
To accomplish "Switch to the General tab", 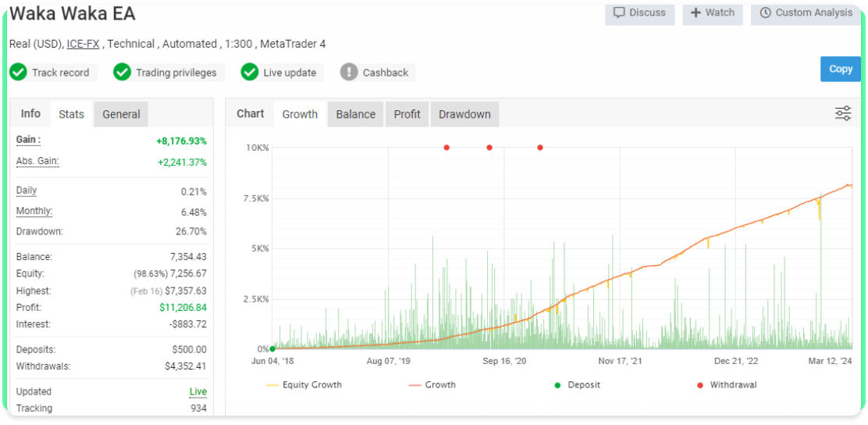I will point(121,114).
